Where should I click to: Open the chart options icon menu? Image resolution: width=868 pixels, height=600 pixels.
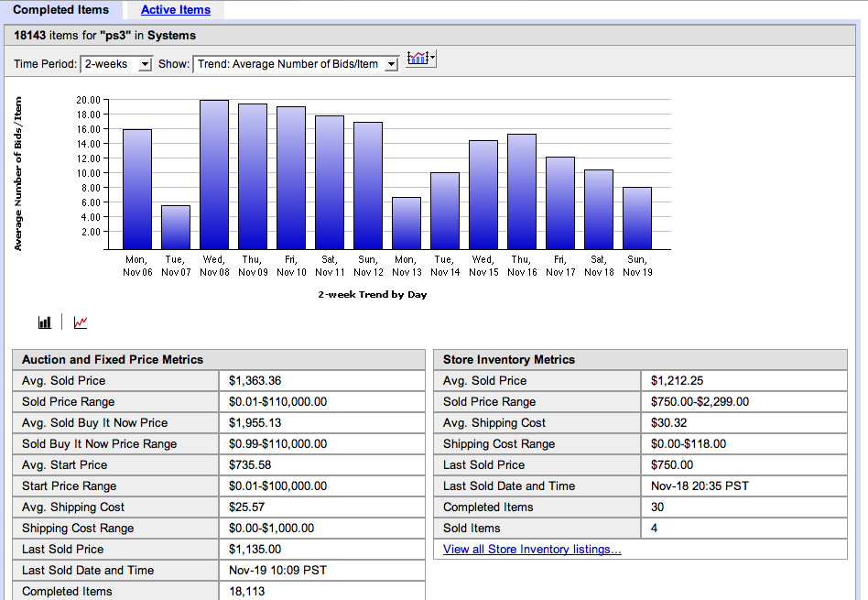(421, 58)
